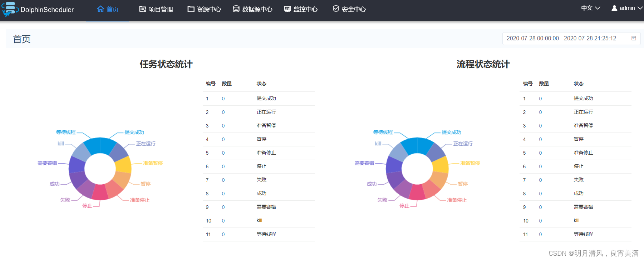This screenshot has width=644, height=260.
Task: Open the 监控中心 menu
Action: tap(301, 9)
